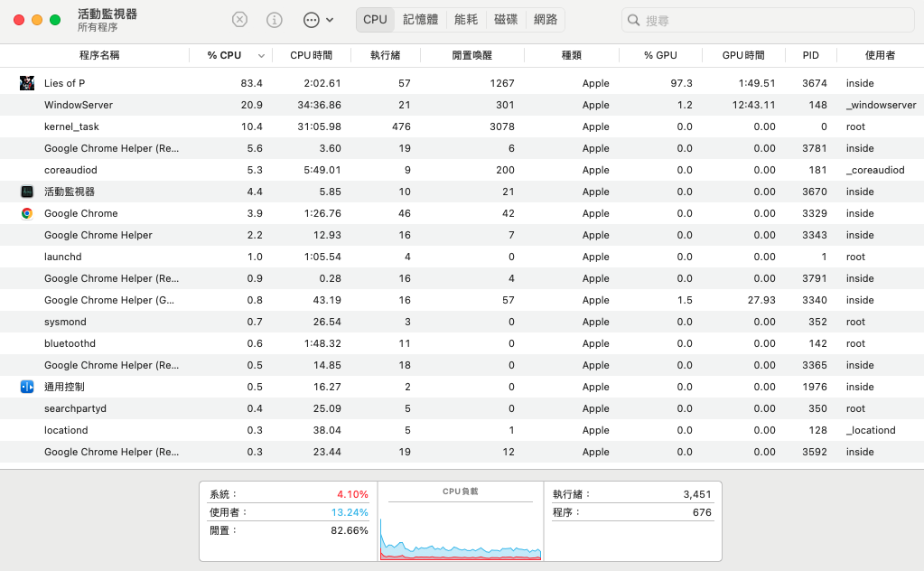Select the 通用控制 process name

(x=64, y=387)
